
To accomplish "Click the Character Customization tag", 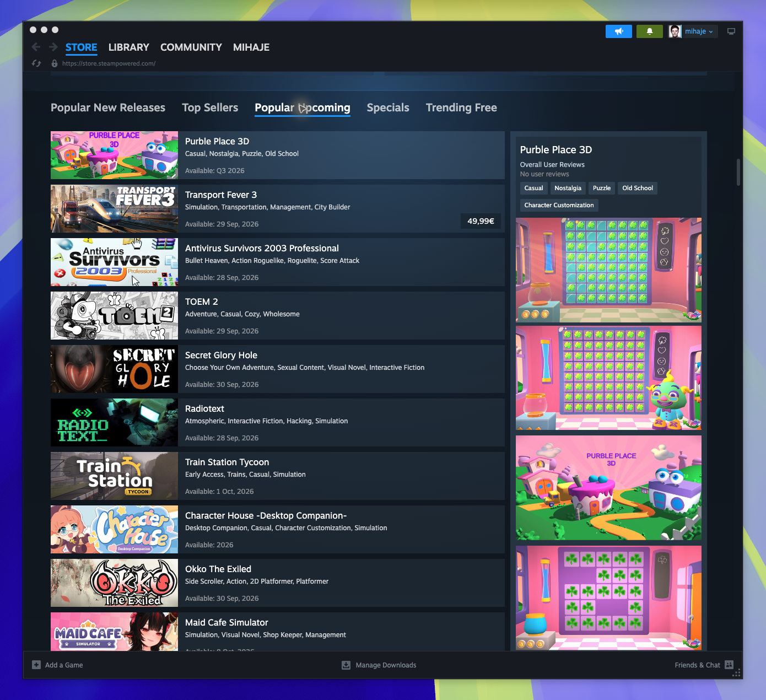I will tap(559, 205).
